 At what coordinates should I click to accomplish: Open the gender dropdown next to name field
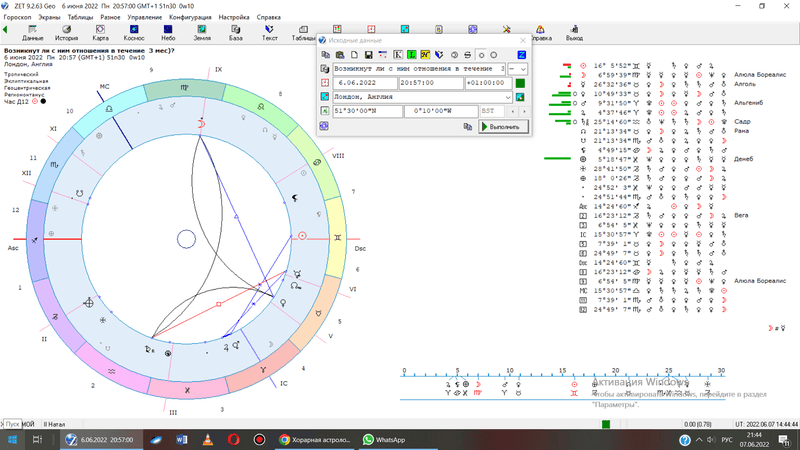(x=517, y=69)
